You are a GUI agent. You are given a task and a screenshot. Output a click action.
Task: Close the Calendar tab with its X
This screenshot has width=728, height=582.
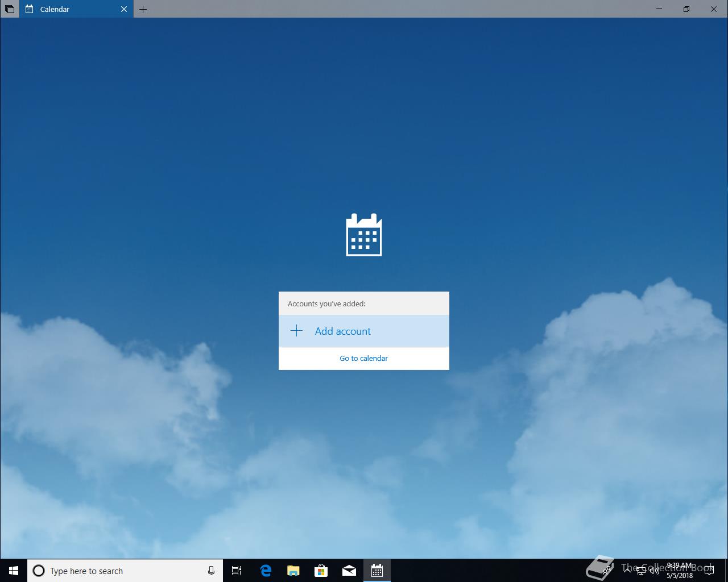(x=124, y=9)
